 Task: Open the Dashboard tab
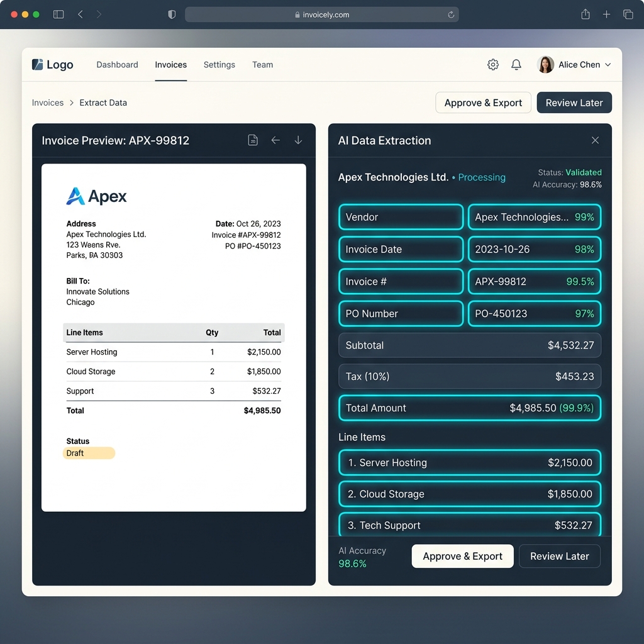point(117,65)
